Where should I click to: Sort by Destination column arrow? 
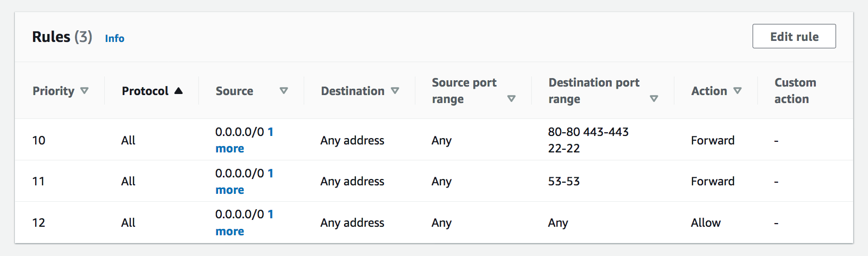coord(395,91)
